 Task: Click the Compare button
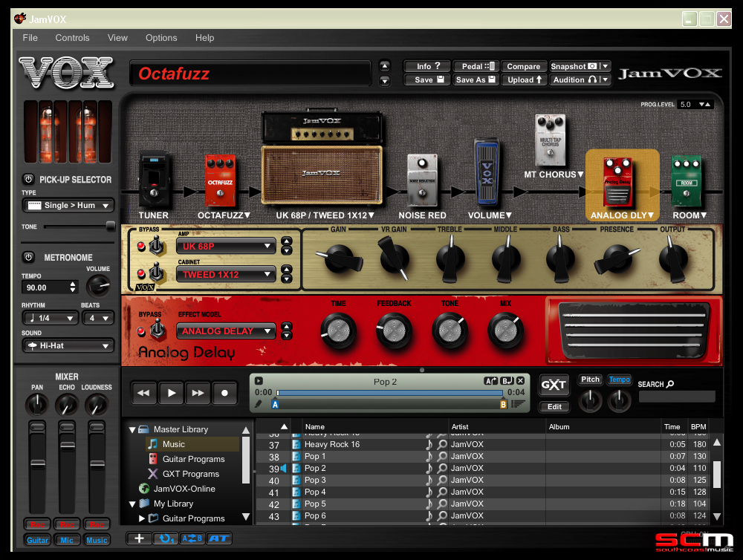[x=524, y=66]
